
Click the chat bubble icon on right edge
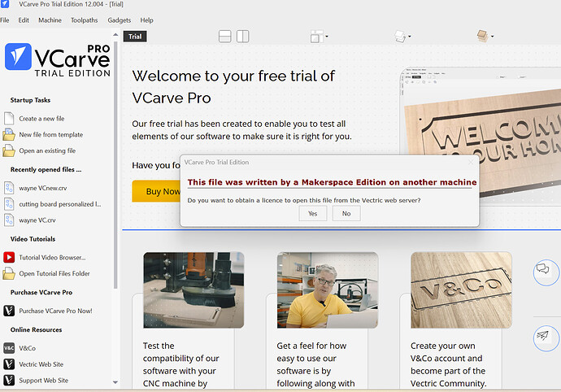point(542,270)
